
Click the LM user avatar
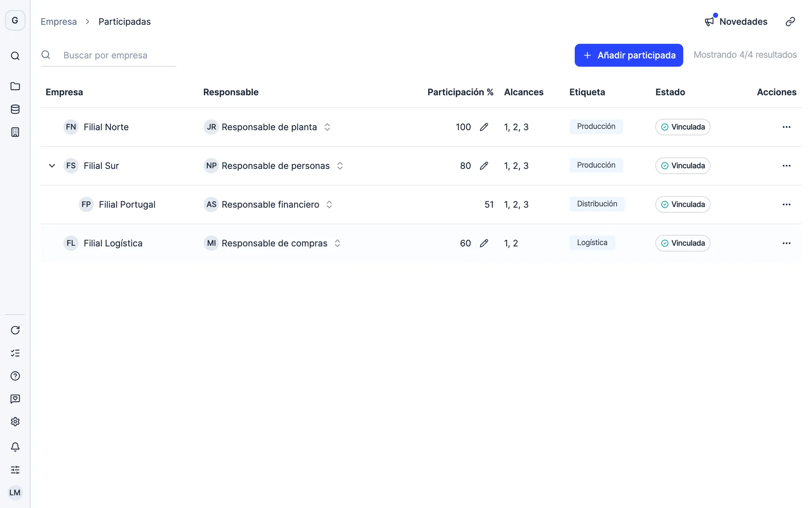coord(15,493)
